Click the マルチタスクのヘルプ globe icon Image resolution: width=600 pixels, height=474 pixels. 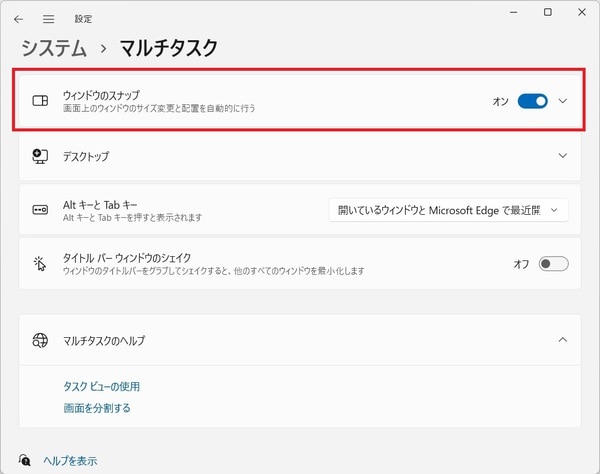(40, 340)
